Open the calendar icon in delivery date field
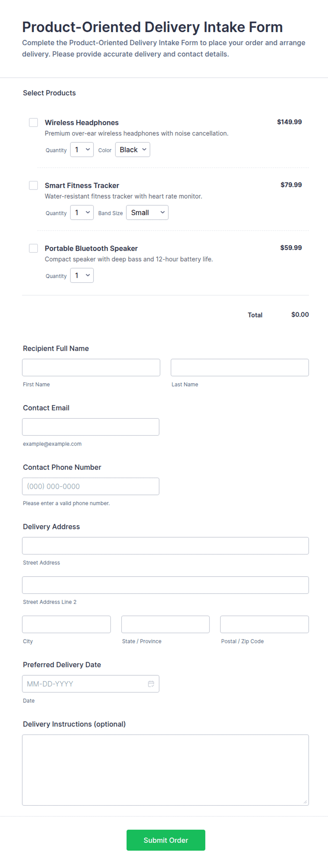Screen dimensions: 328x868 (x=151, y=684)
